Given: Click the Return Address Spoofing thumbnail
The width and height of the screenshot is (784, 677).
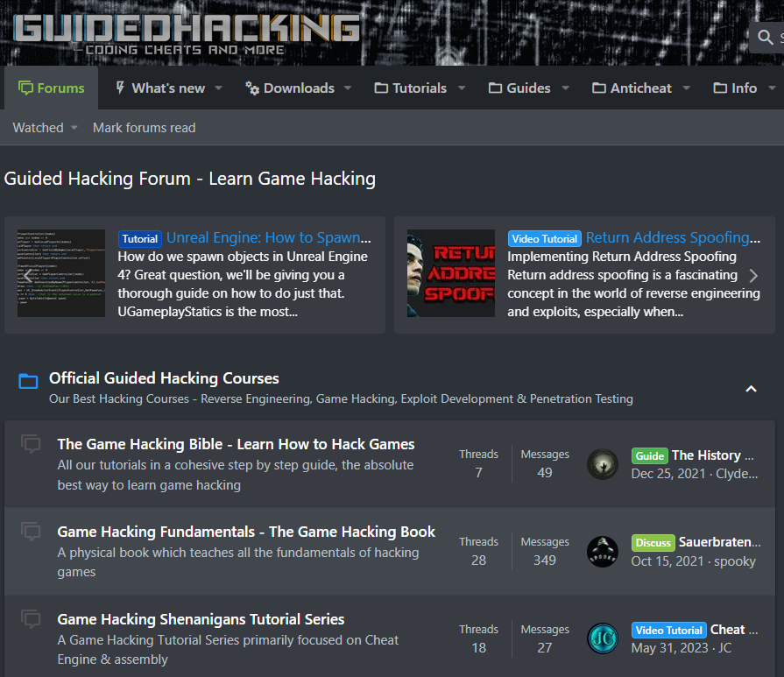Looking at the screenshot, I should [x=450, y=273].
